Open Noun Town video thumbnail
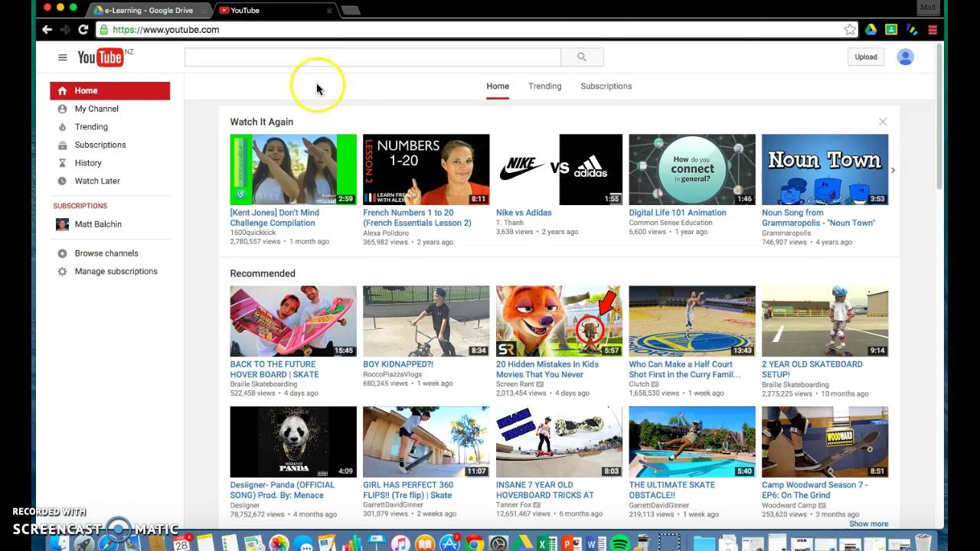The width and height of the screenshot is (980, 551). pos(825,170)
